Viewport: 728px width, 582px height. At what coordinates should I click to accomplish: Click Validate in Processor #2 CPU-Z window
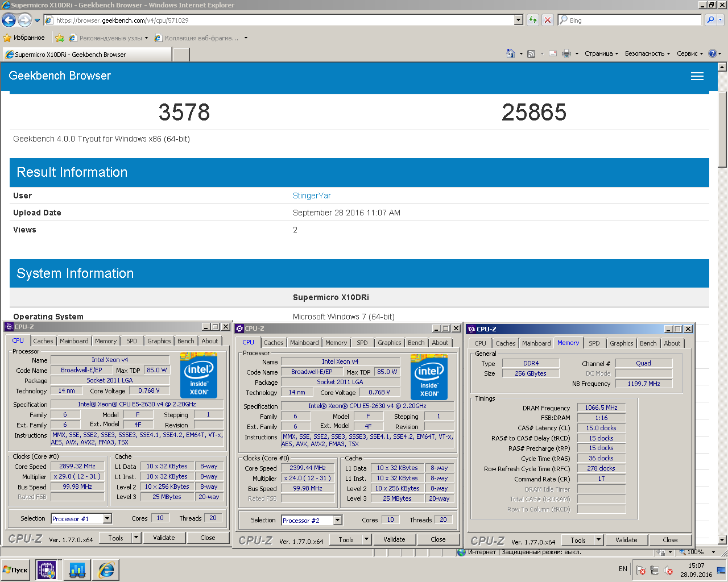[394, 539]
